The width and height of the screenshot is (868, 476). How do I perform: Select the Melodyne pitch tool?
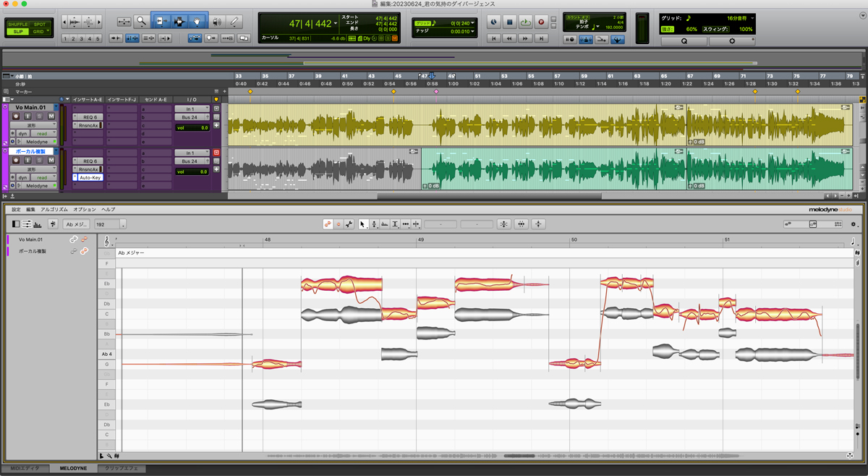374,224
